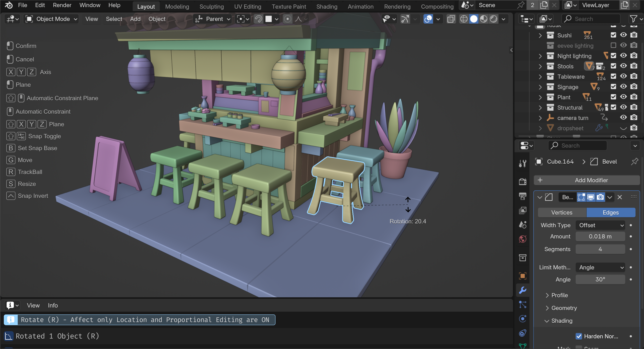Switch to the Shading workspace tab
The height and width of the screenshot is (349, 644).
coord(327,7)
